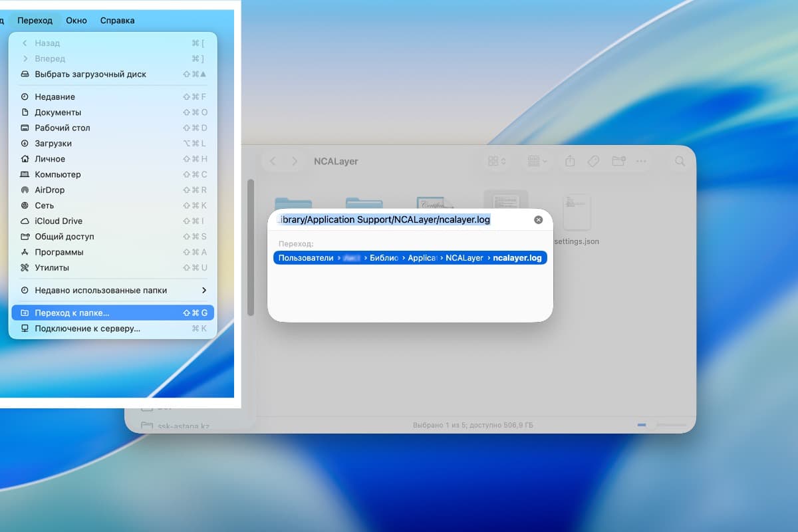Click the Переход к папке… menu label
The width and height of the screenshot is (798, 532).
pyautogui.click(x=72, y=313)
